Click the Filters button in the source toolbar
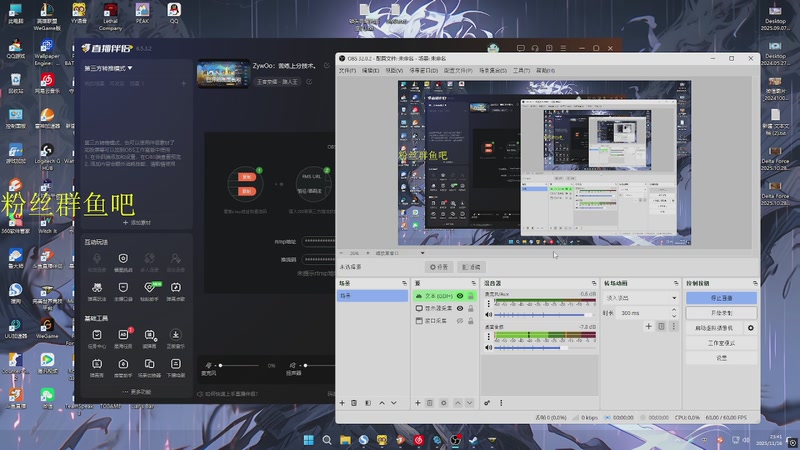The height and width of the screenshot is (450, 800). click(x=471, y=267)
